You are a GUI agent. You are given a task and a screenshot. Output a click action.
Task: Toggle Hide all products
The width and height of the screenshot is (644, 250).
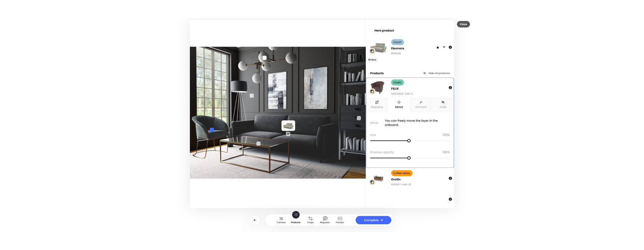tap(436, 73)
